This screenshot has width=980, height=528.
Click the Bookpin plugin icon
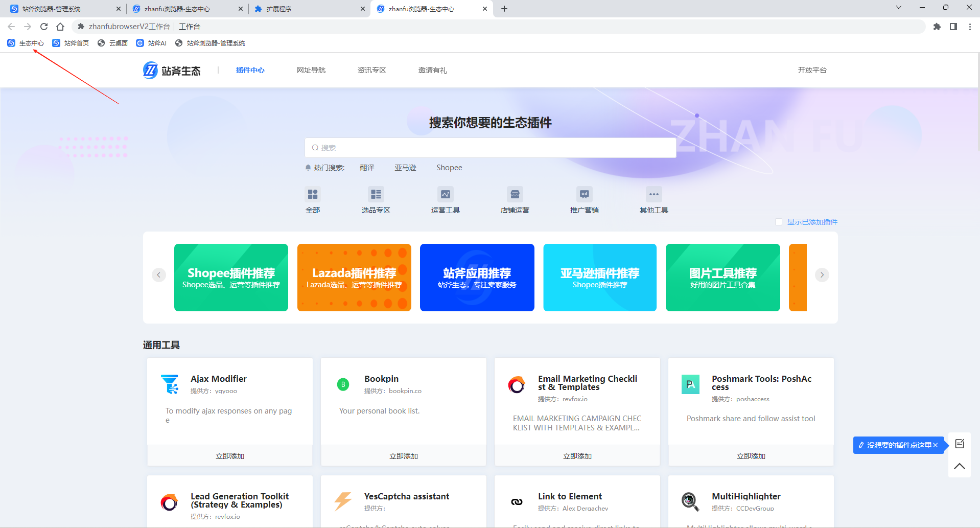point(343,384)
